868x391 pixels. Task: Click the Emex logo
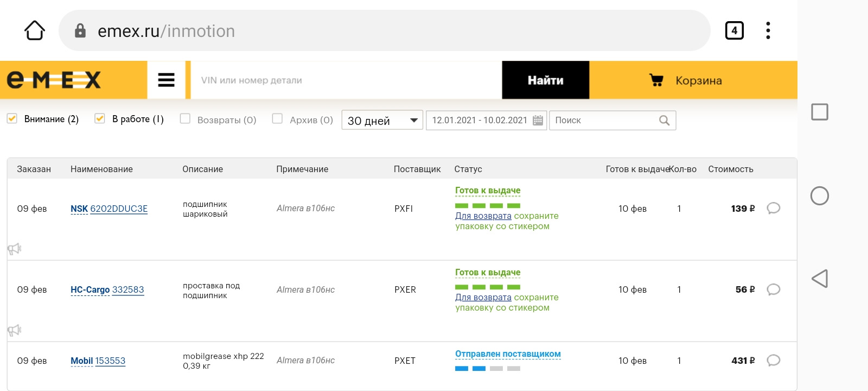pyautogui.click(x=54, y=80)
